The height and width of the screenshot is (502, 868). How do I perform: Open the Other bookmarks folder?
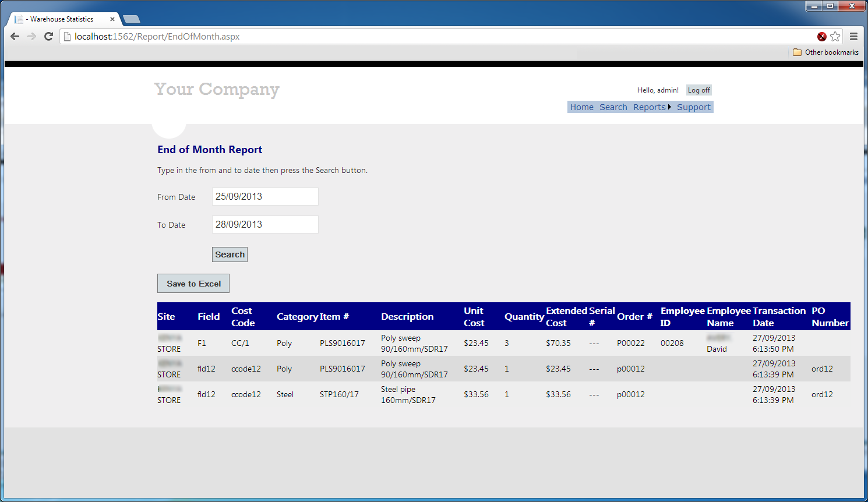tap(826, 52)
